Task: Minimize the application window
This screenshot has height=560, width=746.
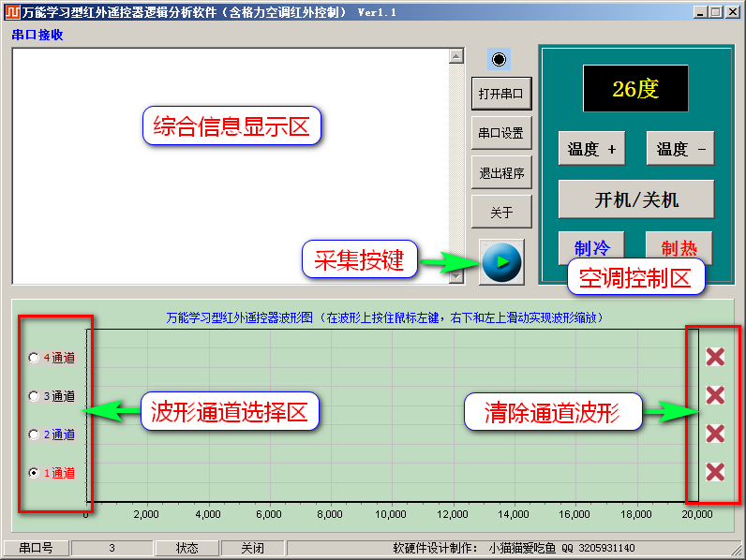Action: [x=700, y=12]
